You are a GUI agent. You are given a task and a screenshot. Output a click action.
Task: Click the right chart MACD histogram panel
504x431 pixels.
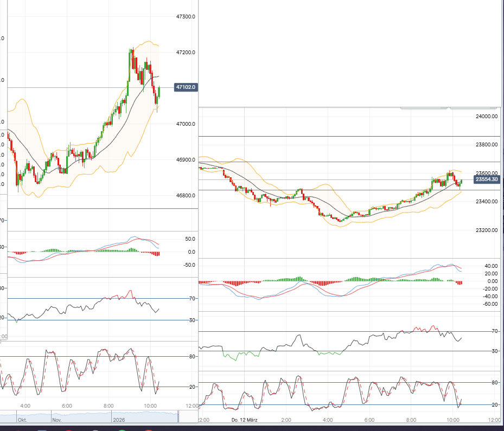[x=326, y=282]
